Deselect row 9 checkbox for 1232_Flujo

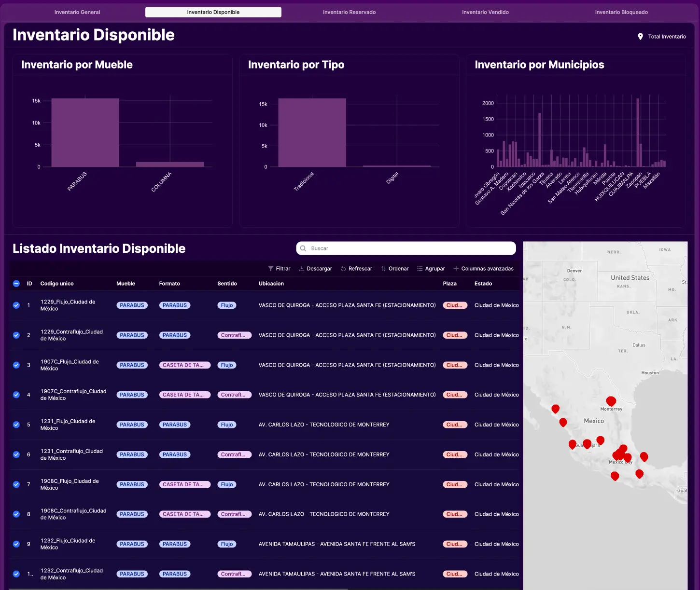tap(16, 544)
